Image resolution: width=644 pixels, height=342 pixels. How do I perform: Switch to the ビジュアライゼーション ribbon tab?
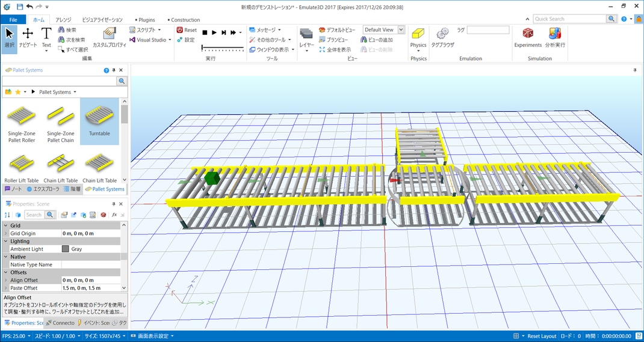point(102,20)
